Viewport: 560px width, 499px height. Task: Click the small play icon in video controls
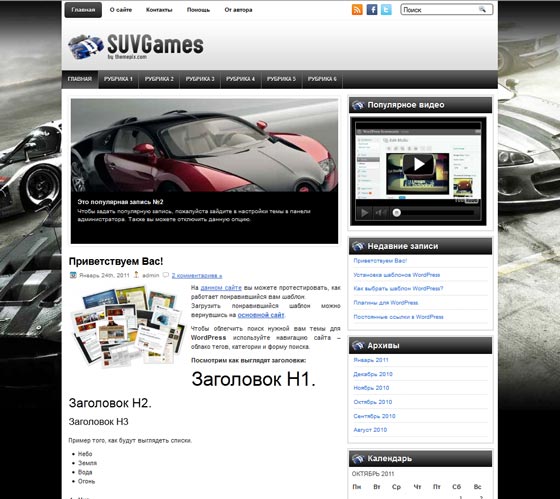click(x=364, y=213)
